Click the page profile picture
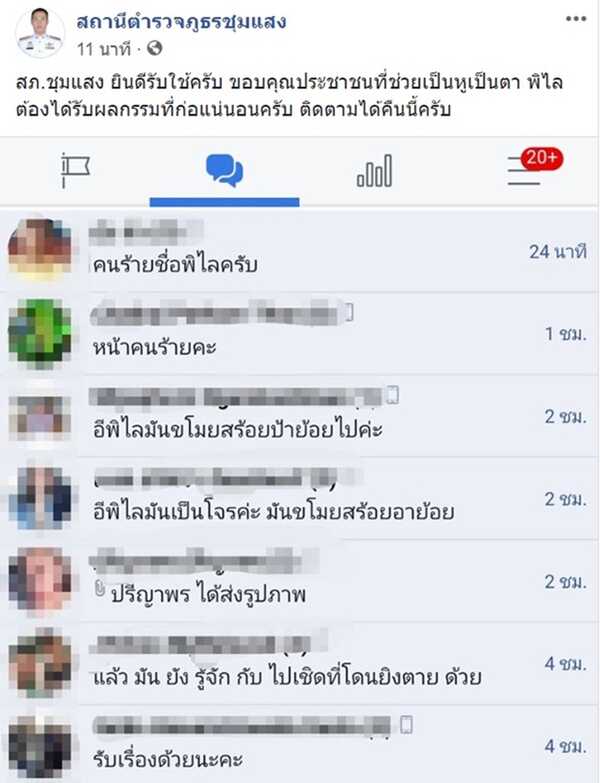This screenshot has height=783, width=600. (40, 33)
